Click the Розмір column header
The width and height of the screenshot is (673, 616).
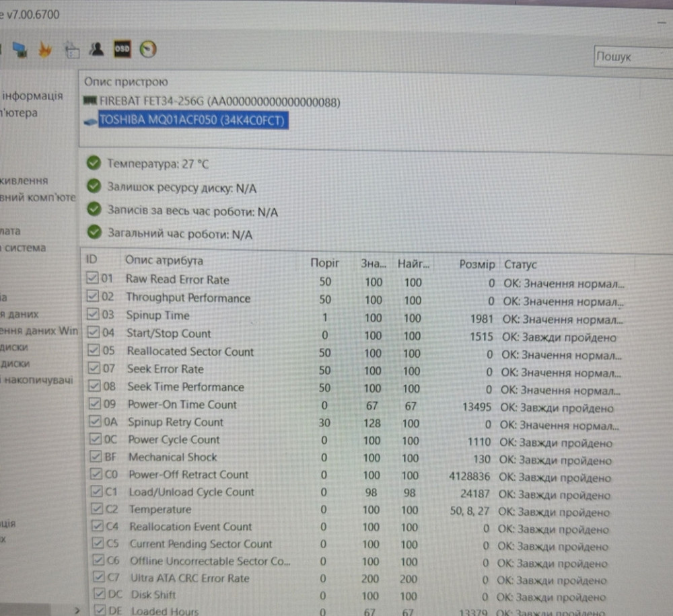point(476,264)
